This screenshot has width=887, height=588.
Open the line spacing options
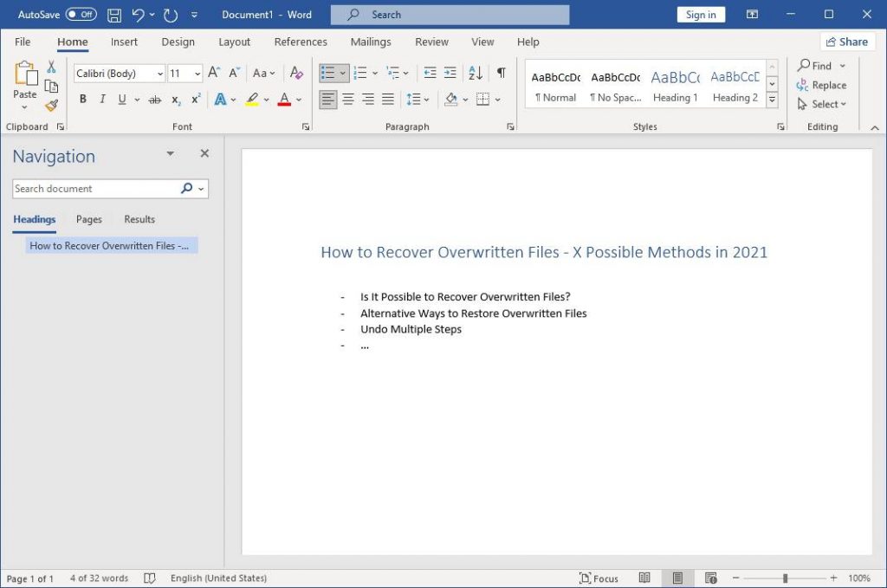(417, 99)
